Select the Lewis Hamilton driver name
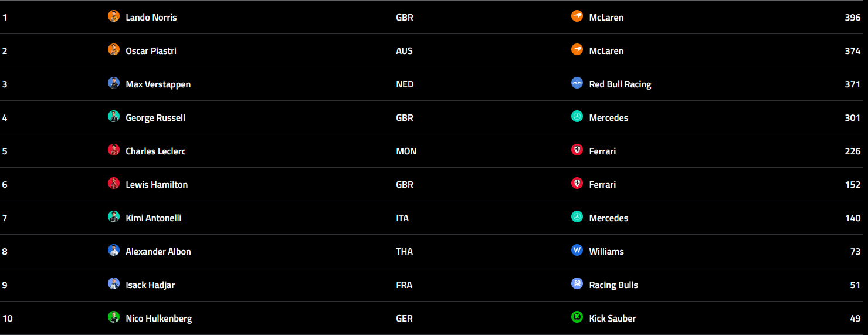 (x=157, y=185)
